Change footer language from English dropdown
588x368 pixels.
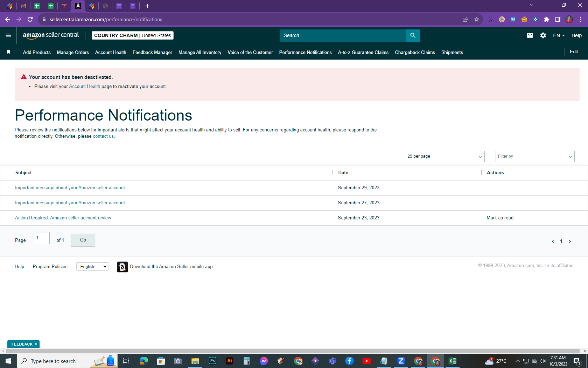92,266
